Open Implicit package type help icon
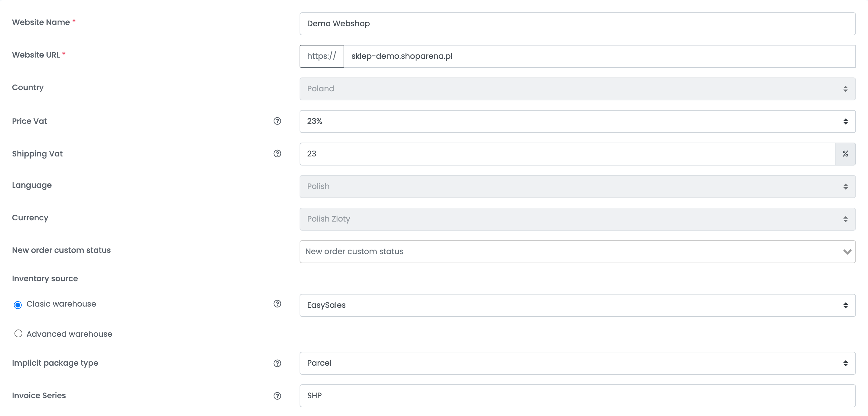 pyautogui.click(x=277, y=363)
